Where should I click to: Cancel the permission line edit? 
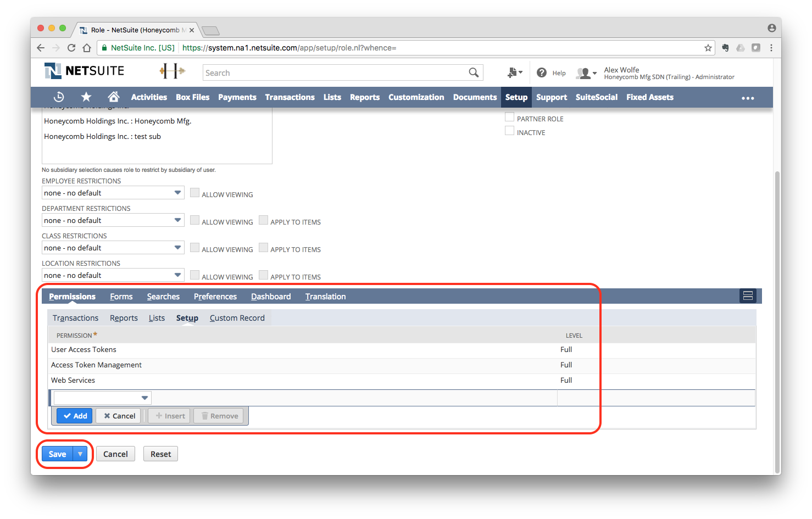(x=118, y=416)
